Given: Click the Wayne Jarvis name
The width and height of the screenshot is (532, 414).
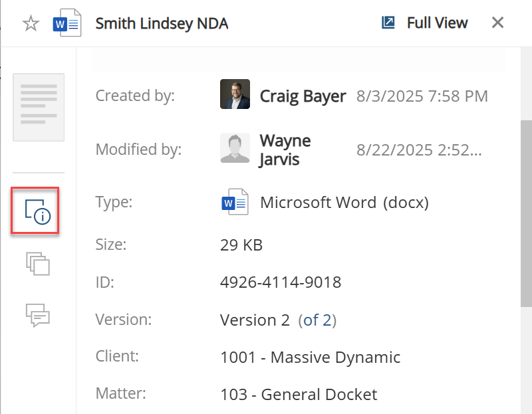Looking at the screenshot, I should (285, 150).
